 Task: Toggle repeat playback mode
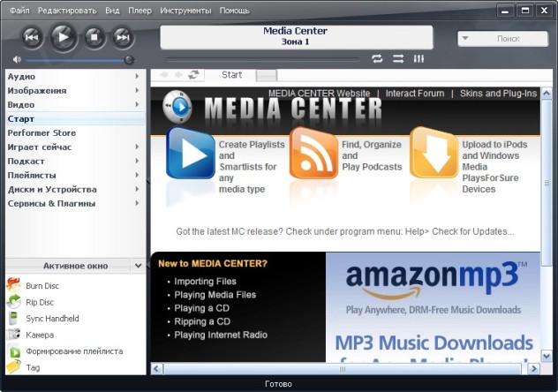pos(378,59)
